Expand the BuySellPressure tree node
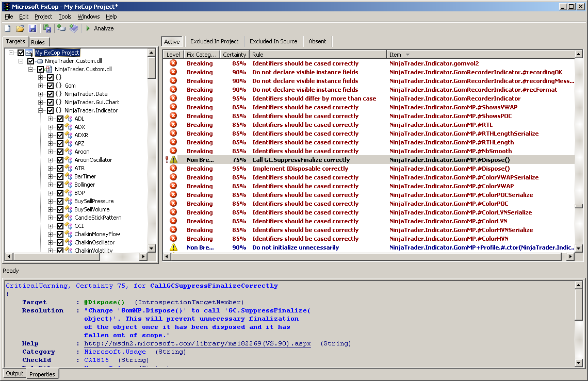This screenshot has height=381, width=588. click(x=50, y=202)
